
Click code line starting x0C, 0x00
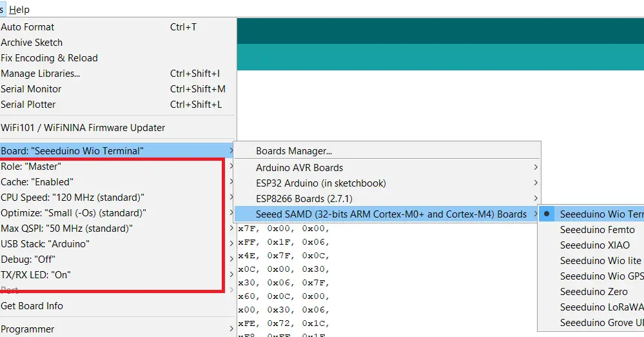tap(284, 269)
